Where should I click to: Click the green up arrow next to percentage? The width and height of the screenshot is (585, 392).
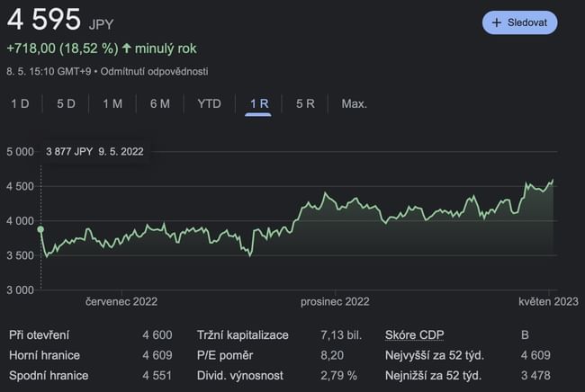(x=127, y=48)
